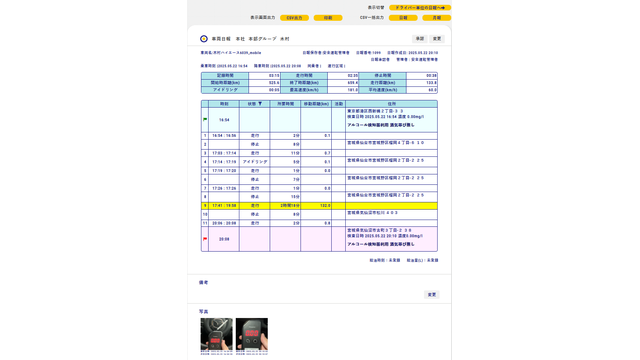Click the 走行 status in row 11
640x360 pixels.
point(255,223)
